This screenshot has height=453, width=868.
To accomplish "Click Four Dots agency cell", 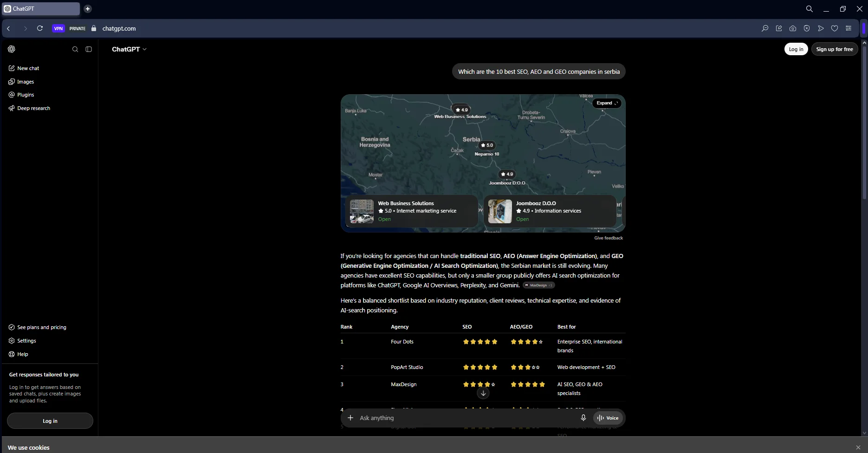I will click(x=402, y=342).
